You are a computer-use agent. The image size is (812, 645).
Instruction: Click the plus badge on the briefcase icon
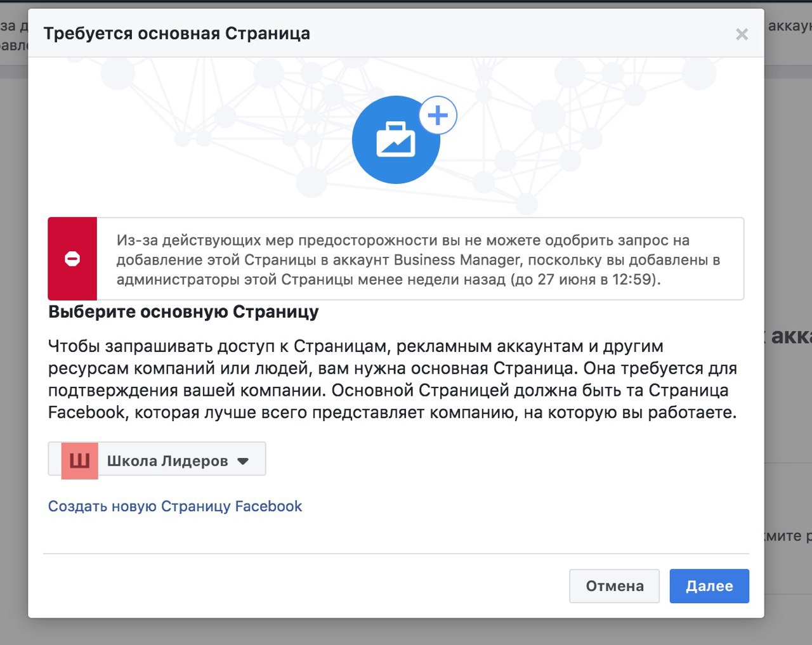click(438, 115)
